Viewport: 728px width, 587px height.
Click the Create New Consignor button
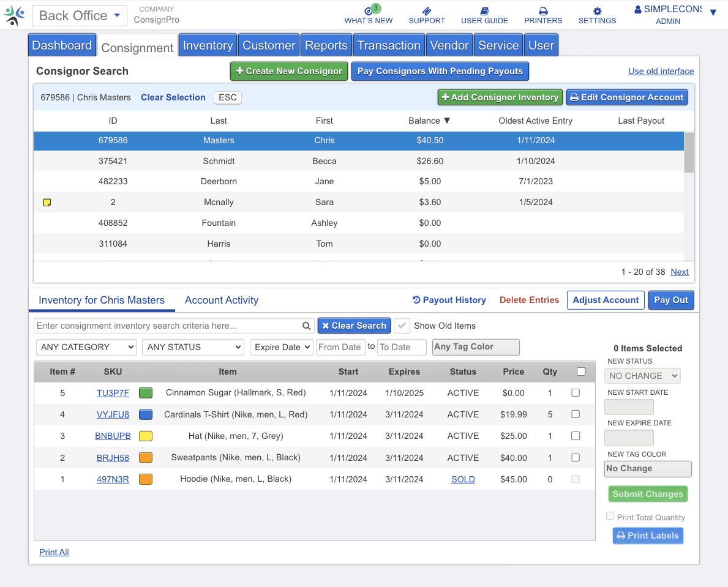point(289,71)
